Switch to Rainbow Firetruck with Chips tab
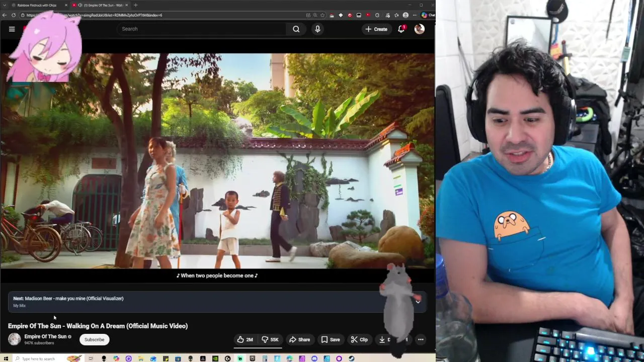644x362 pixels. [36, 5]
